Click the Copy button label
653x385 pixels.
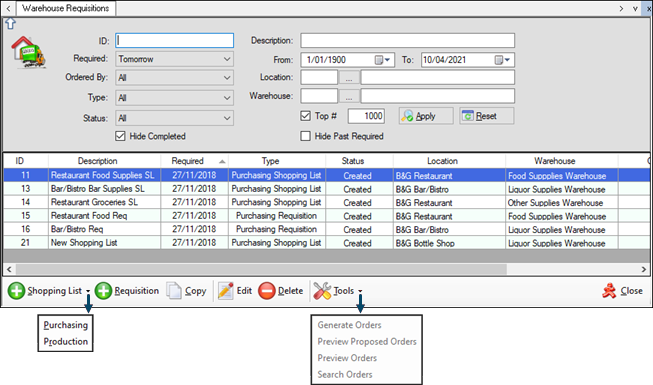(x=195, y=291)
